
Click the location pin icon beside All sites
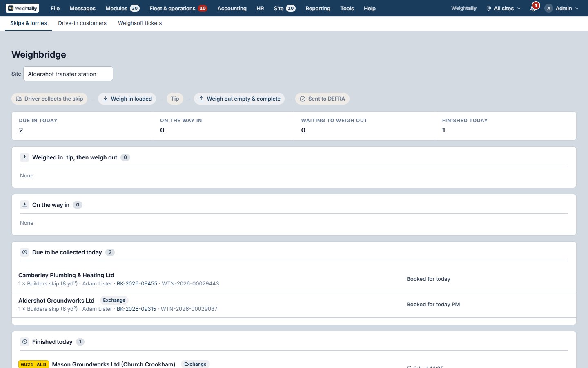click(489, 8)
